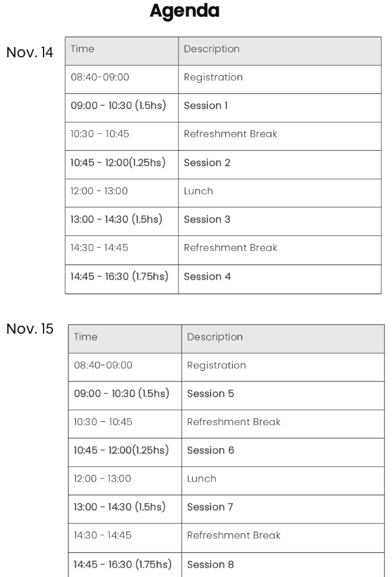
Task: Click the Time header in Nov. 14 table
Action: pyautogui.click(x=83, y=49)
